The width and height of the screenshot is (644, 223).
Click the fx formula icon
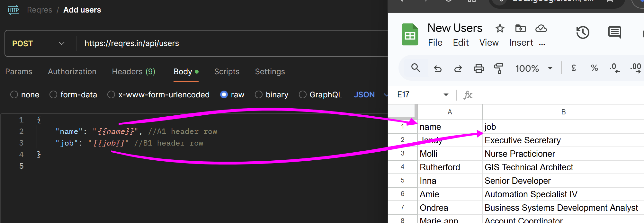pyautogui.click(x=468, y=95)
